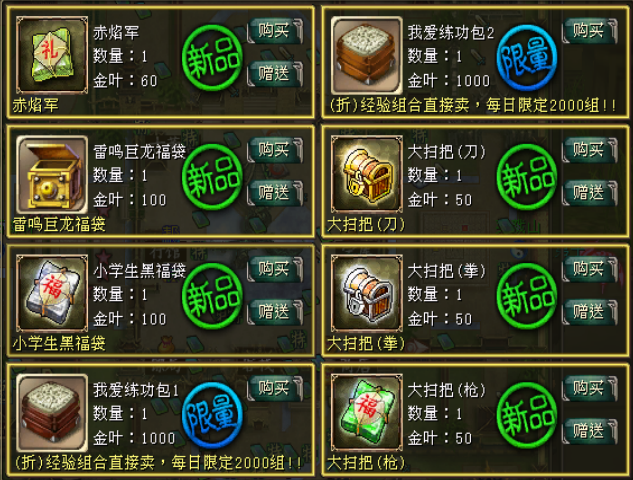Purchase 雷鸣巨龙福袋 using its 购买 button
The width and height of the screenshot is (633, 480).
(275, 150)
